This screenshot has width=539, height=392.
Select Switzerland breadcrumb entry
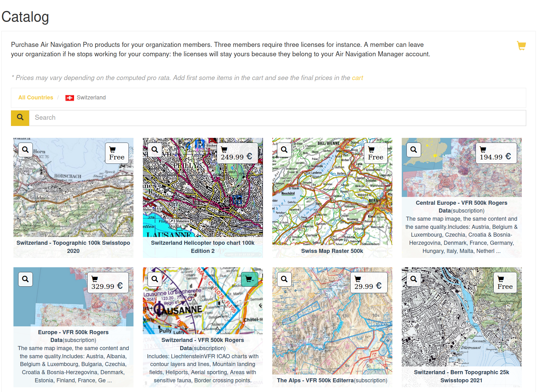91,98
